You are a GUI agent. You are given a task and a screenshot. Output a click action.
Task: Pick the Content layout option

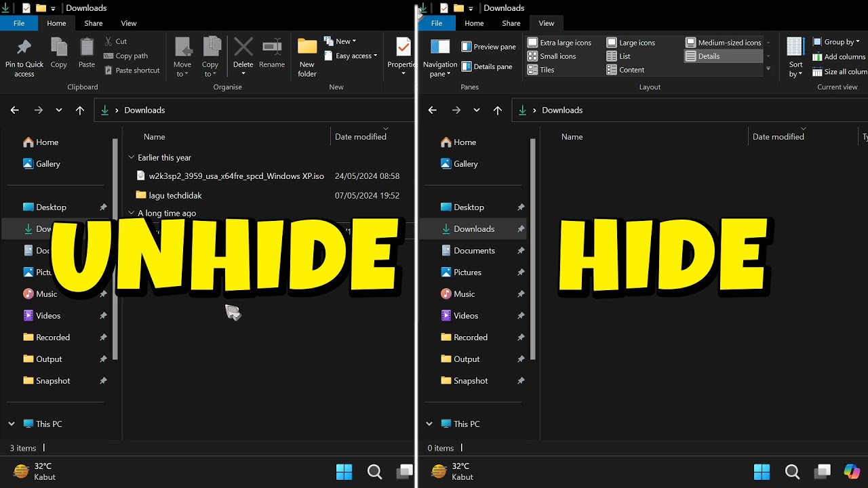(x=625, y=70)
